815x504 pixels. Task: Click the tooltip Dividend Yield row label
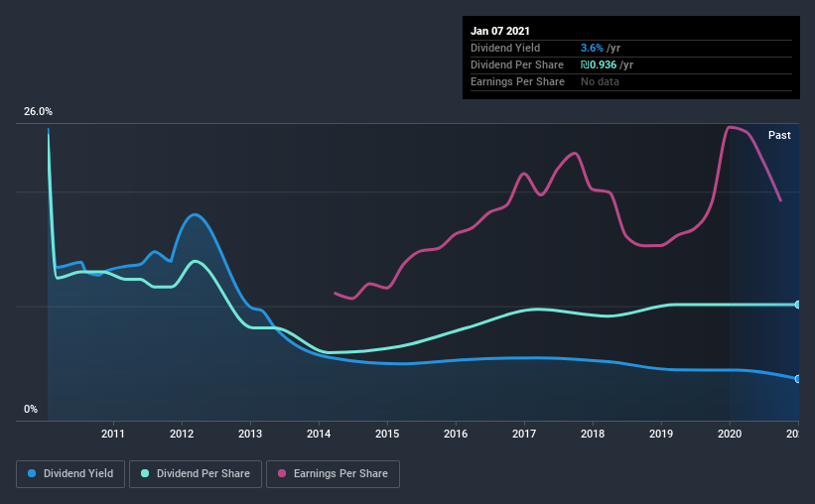coord(505,48)
